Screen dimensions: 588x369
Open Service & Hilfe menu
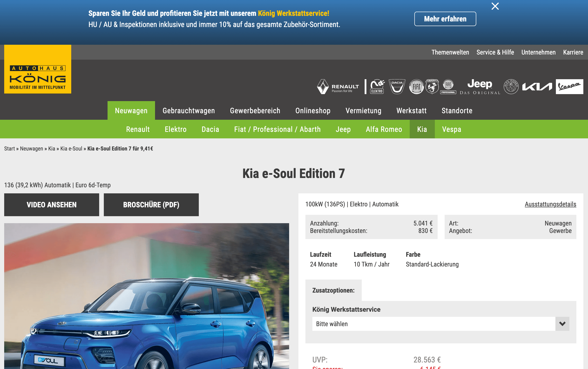(495, 52)
